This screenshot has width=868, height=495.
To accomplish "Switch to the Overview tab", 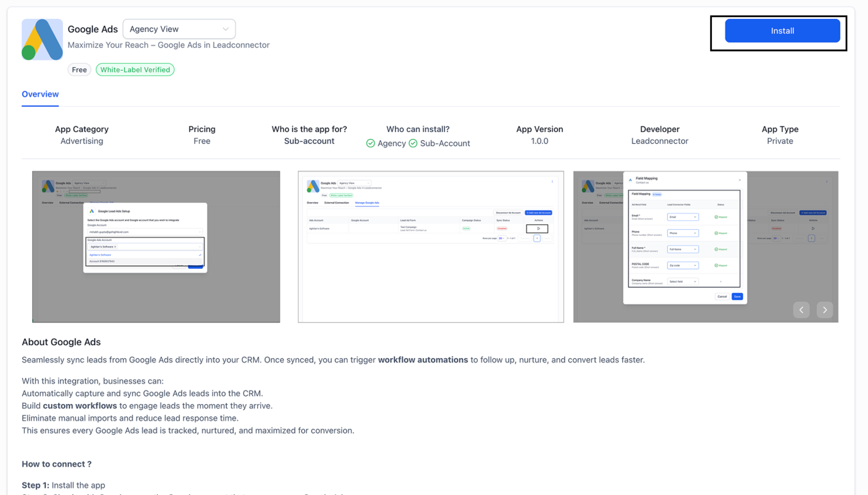I will click(40, 94).
